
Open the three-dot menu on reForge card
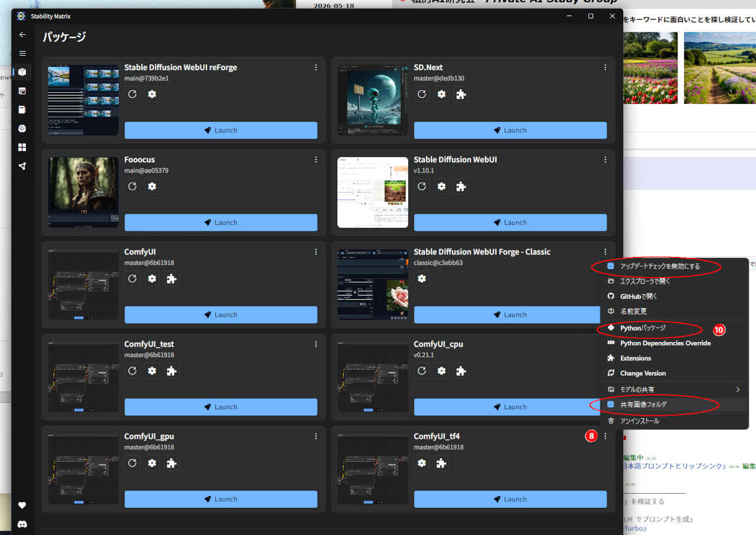click(316, 67)
